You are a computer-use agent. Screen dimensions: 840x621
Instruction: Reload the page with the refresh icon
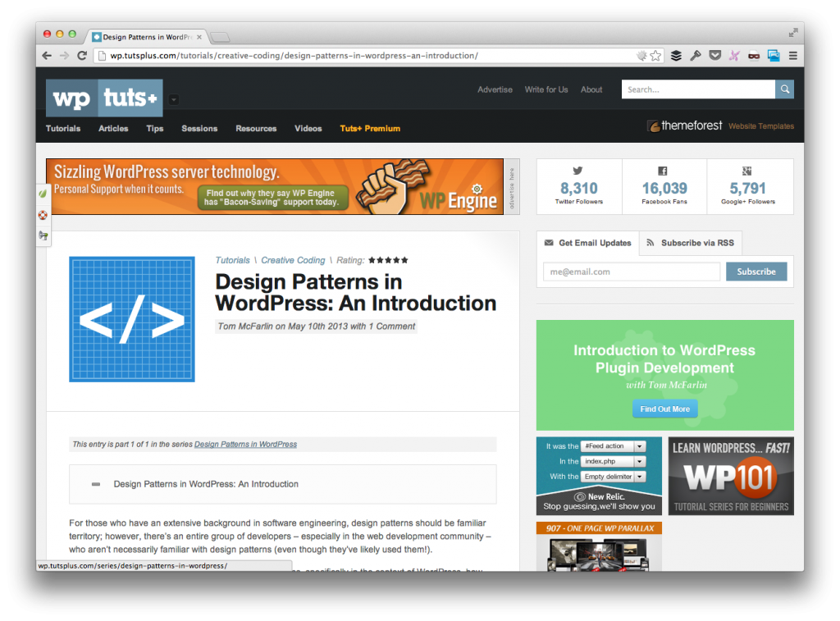tap(82, 56)
